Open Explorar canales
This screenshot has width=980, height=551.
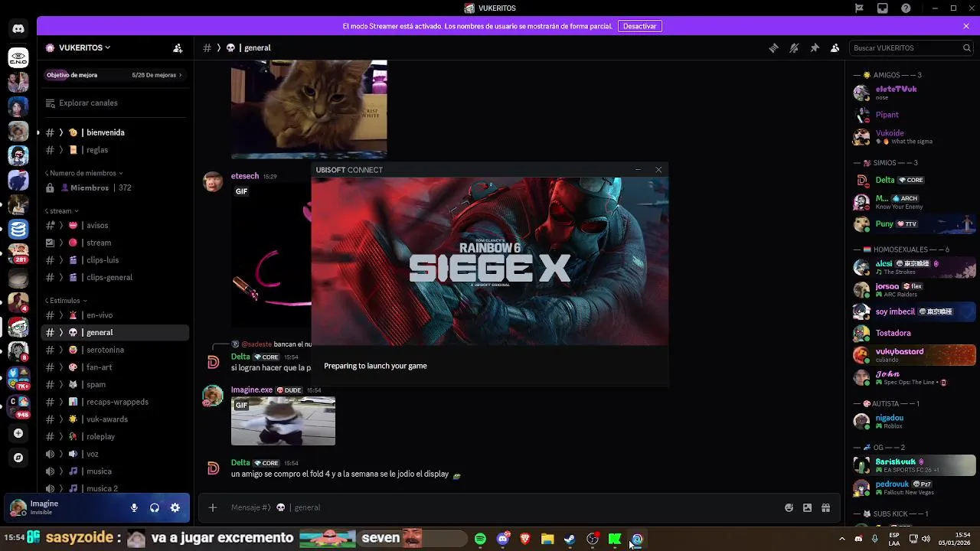115,103
